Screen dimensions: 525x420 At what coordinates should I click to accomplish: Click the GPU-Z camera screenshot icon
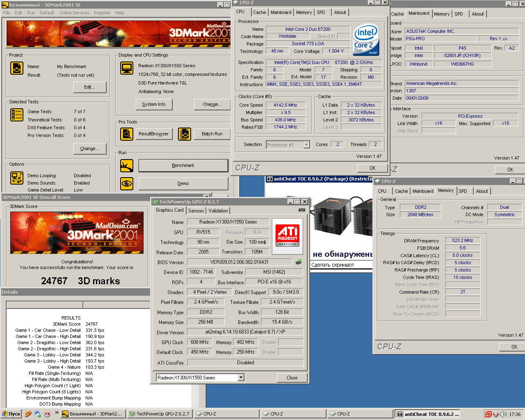coord(302,210)
